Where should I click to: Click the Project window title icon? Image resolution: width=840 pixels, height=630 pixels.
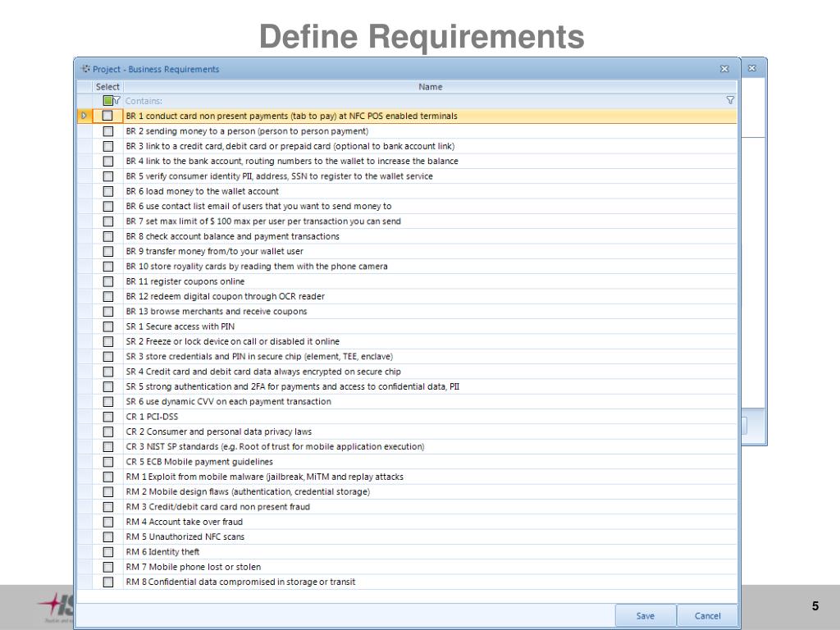click(x=85, y=69)
